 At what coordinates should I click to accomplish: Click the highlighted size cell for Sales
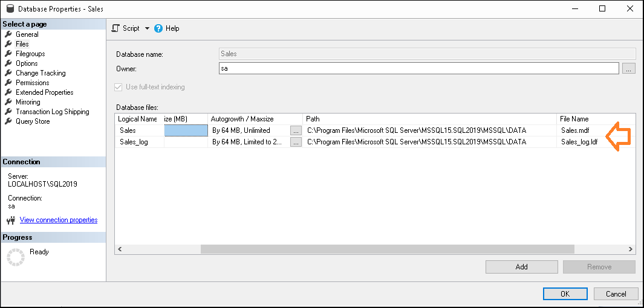tap(186, 130)
